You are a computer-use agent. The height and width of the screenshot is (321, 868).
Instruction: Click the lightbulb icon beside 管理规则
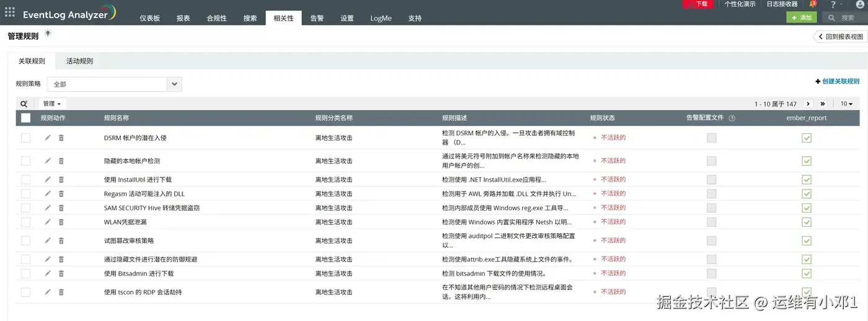point(48,33)
